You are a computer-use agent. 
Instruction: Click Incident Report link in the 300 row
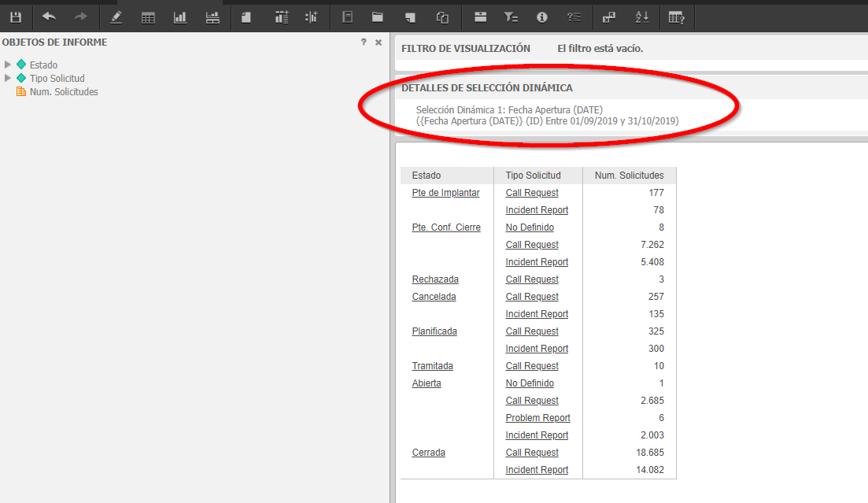click(x=537, y=349)
